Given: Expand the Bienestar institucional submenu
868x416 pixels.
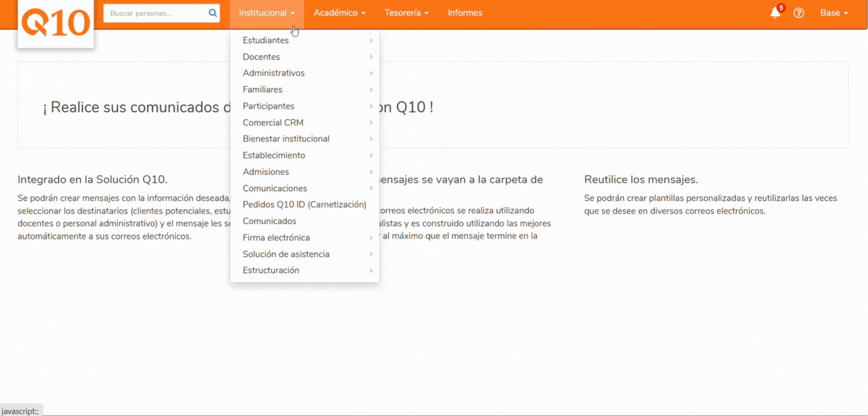Looking at the screenshot, I should (x=305, y=139).
